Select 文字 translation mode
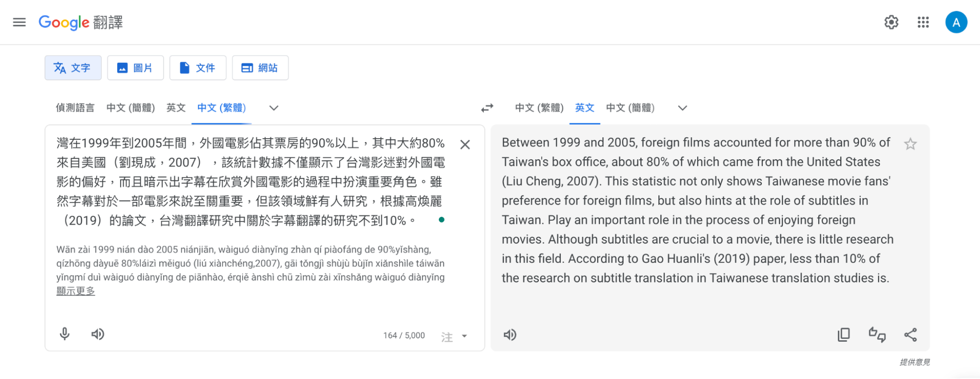The height and width of the screenshot is (379, 980). (73, 68)
